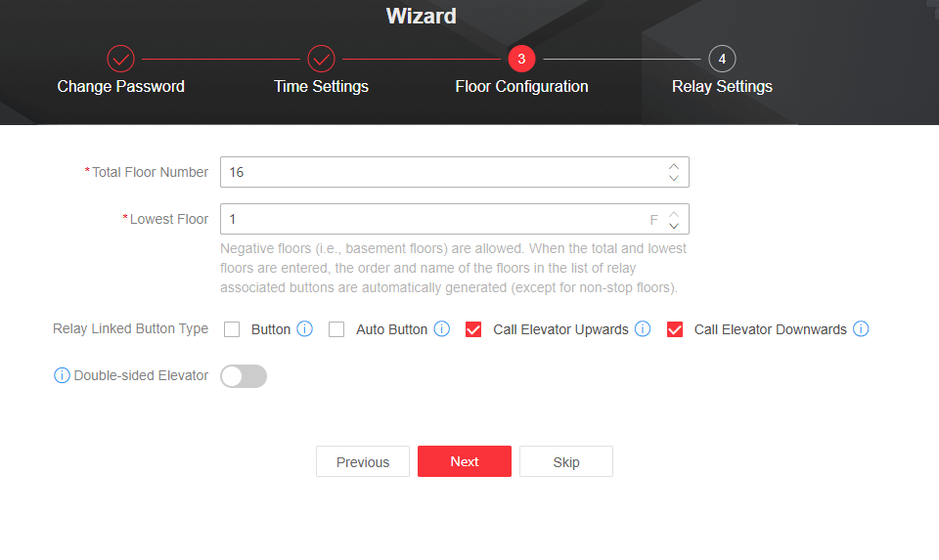
Task: Click info icon next to Button checkbox
Action: point(304,329)
